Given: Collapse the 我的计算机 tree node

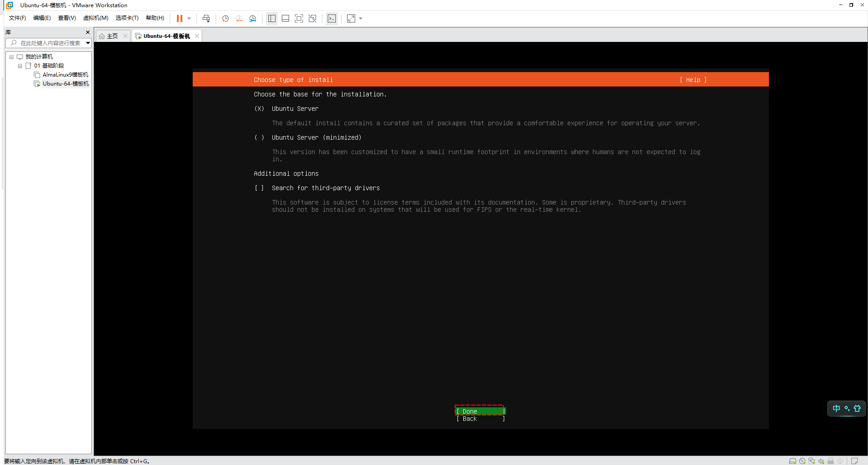Looking at the screenshot, I should pos(12,57).
